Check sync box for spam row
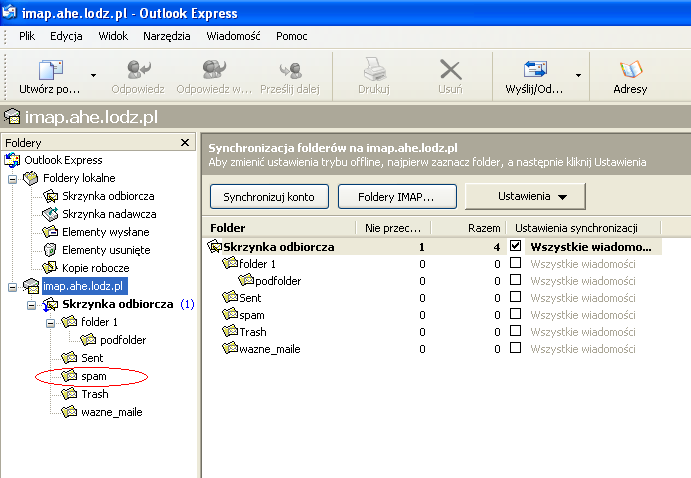 (515, 314)
